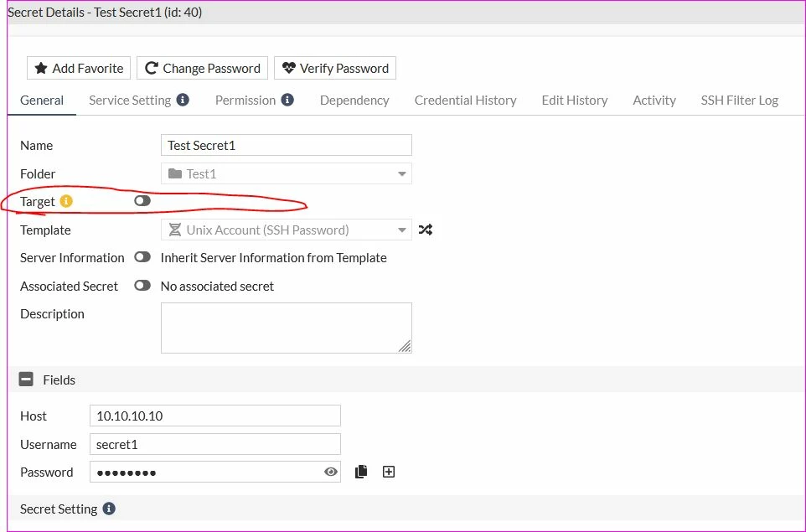Click inside the Description text area
The height and width of the screenshot is (532, 806).
pos(287,328)
